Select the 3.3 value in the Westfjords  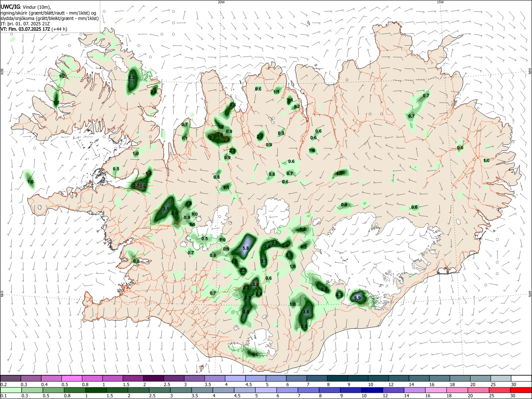click(x=132, y=78)
